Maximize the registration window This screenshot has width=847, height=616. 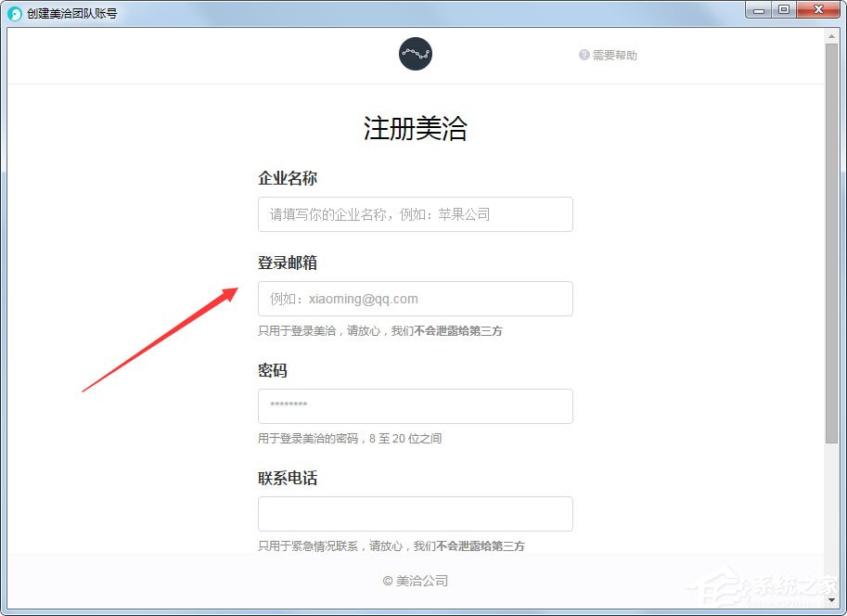click(784, 10)
